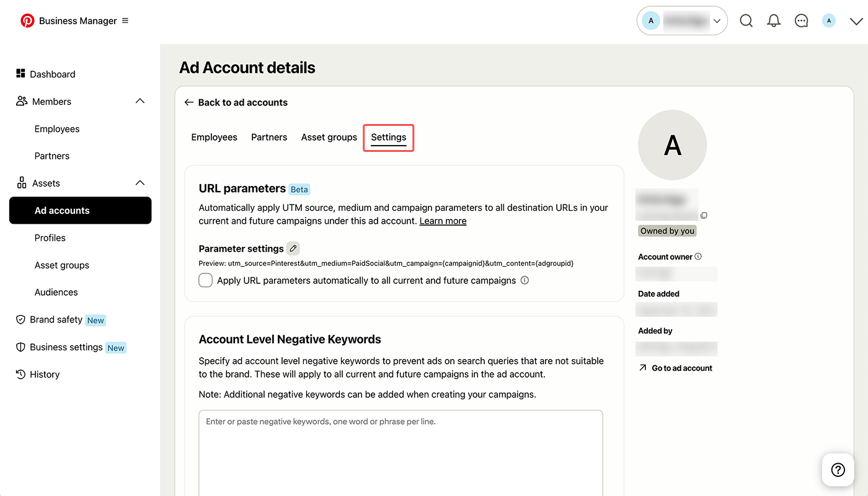This screenshot has height=496, width=868.
Task: Show info icon next to Apply URL parameters
Action: [x=525, y=280]
